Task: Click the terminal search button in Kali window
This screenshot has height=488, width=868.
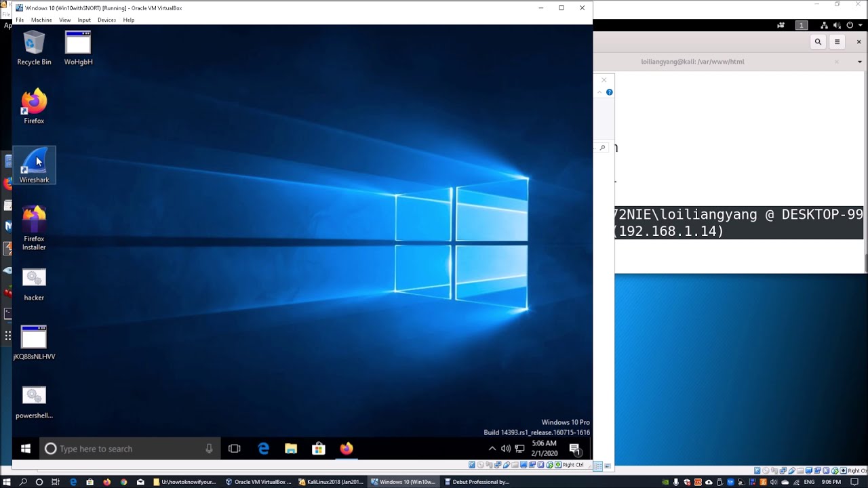Action: point(818,42)
